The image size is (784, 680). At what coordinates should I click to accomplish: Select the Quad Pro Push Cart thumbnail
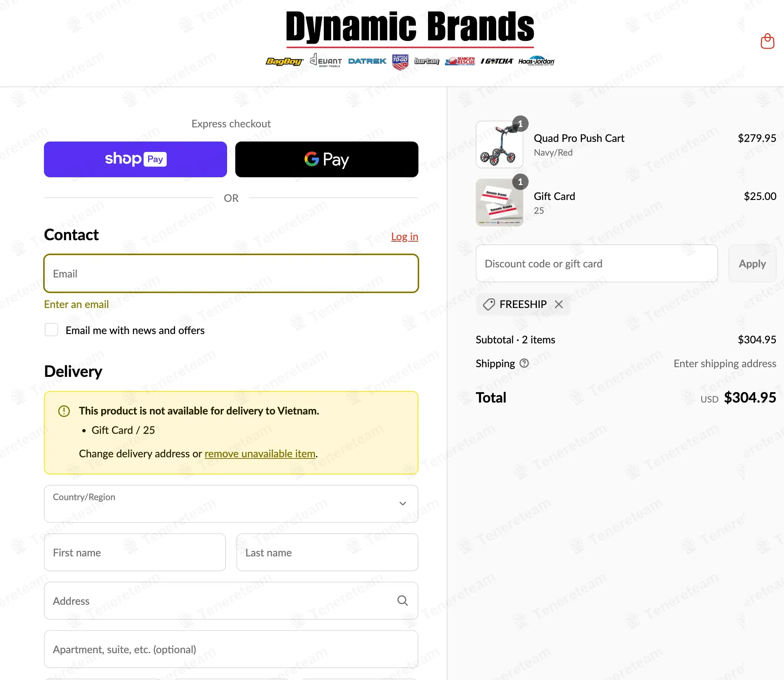click(499, 144)
